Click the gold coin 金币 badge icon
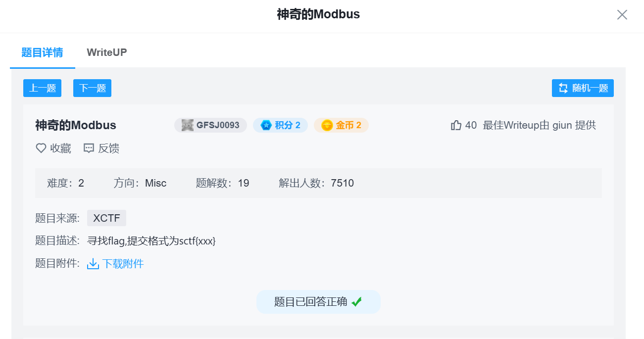Screen dimensions: 644x339 (326, 125)
